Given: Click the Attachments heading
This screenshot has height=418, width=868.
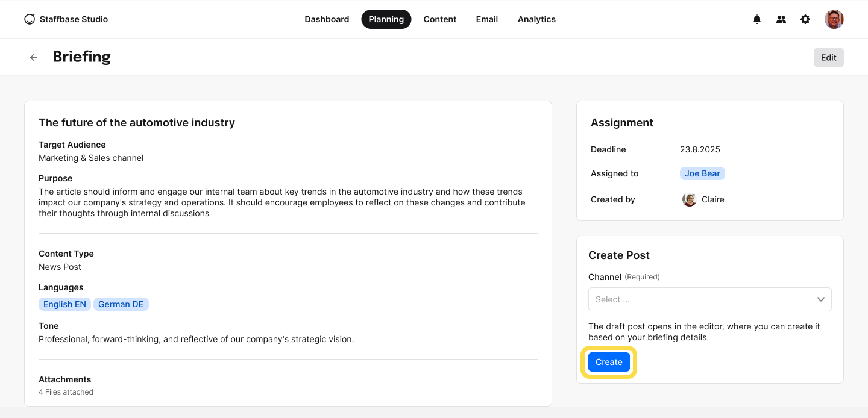Looking at the screenshot, I should point(65,379).
